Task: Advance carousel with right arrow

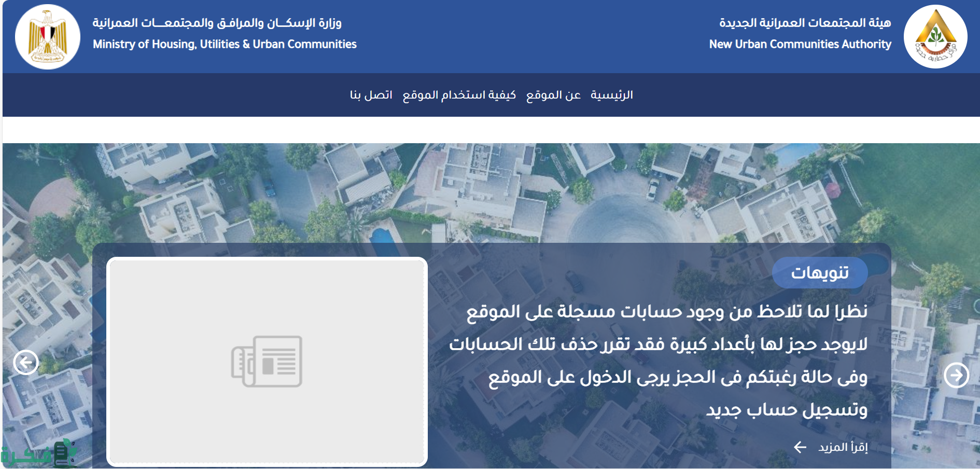Action: (956, 375)
